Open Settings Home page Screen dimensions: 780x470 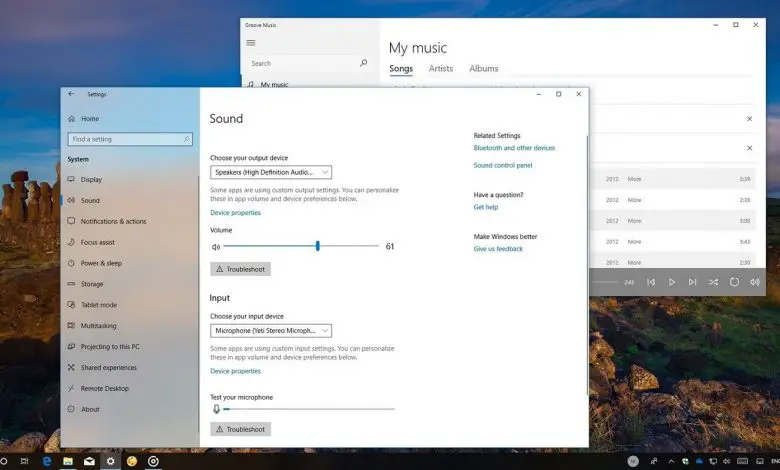[x=84, y=118]
